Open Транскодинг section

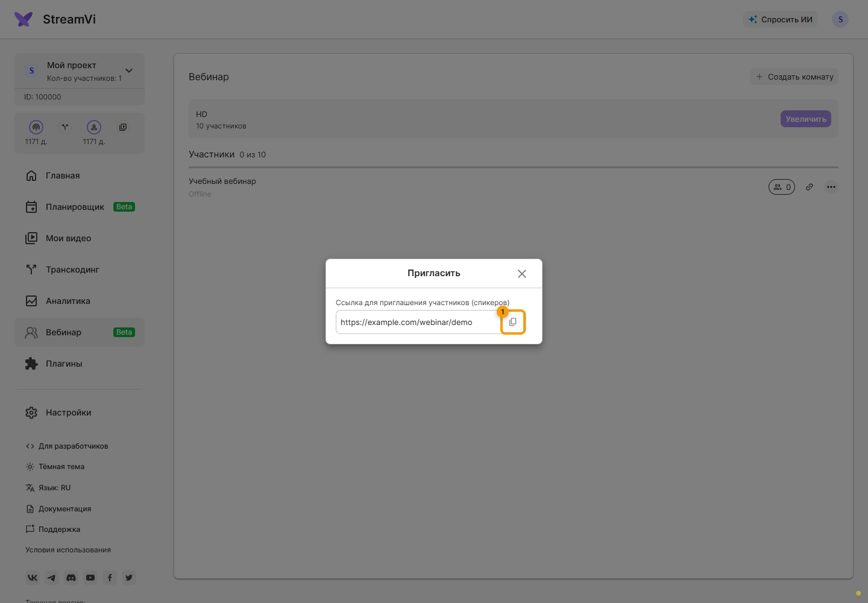[80, 270]
